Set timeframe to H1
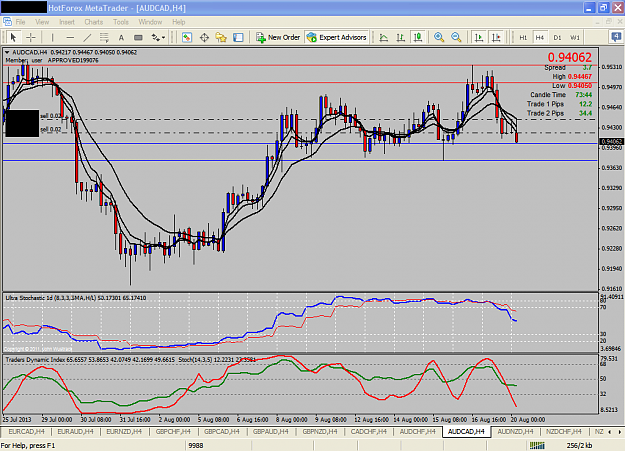This screenshot has width=625, height=451. 523,37
